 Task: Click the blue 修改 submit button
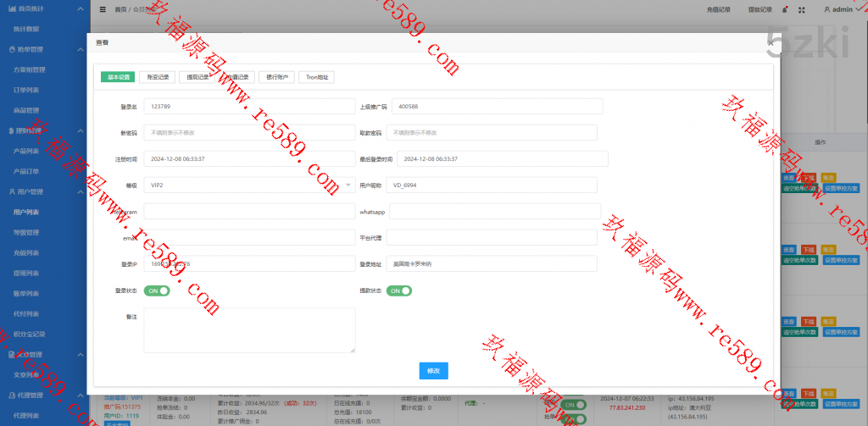433,371
